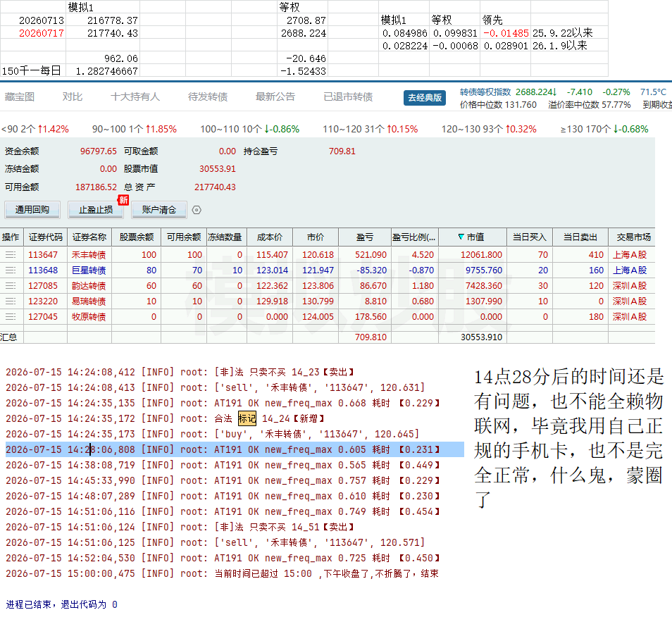Sort by 成本价 column header

[270, 237]
